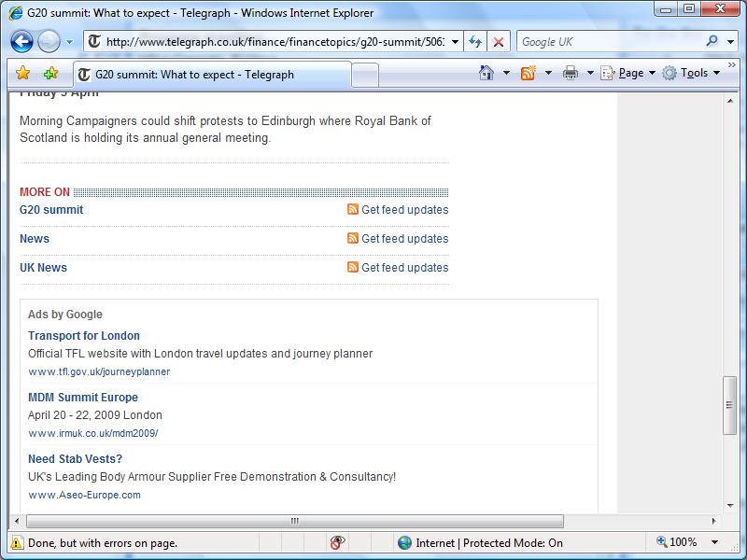Open the Transport for London ad link
This screenshot has width=747, height=560.
[x=84, y=336]
